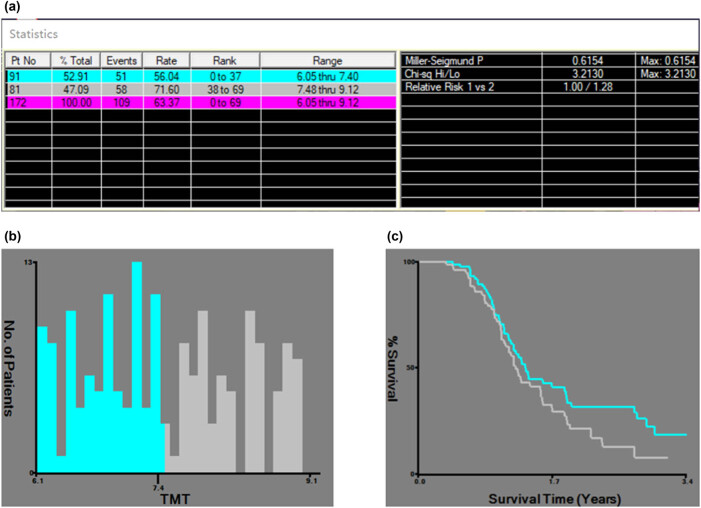Screen dimensions: 701x508
Task: Click the Statistics panel title
Action: 37,34
